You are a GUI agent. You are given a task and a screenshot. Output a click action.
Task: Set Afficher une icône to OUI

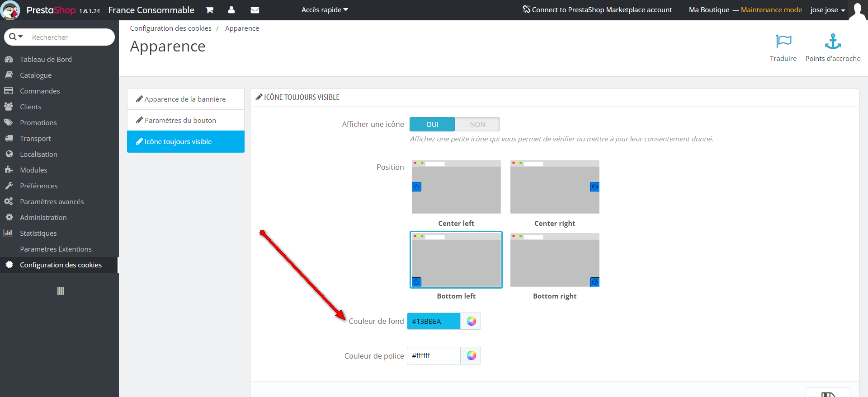click(432, 124)
